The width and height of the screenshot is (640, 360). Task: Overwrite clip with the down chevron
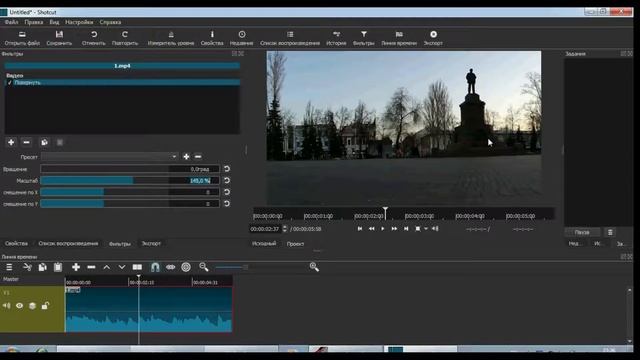coord(122,267)
